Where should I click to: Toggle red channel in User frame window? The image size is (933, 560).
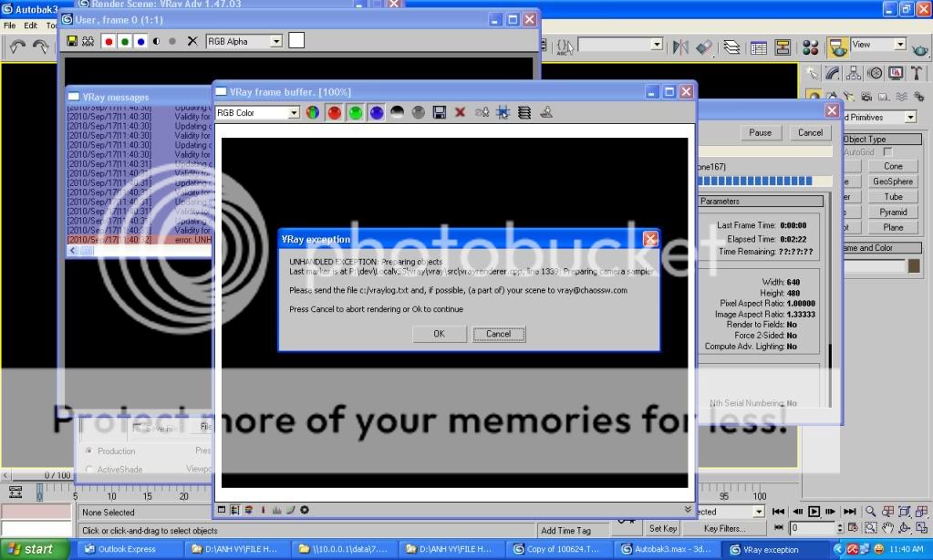pyautogui.click(x=109, y=41)
